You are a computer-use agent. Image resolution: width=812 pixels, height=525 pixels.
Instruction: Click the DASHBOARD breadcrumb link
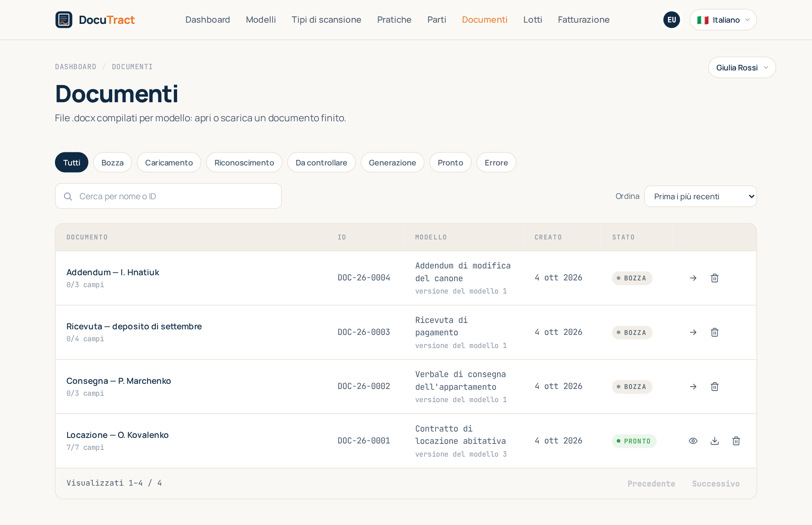[76, 67]
